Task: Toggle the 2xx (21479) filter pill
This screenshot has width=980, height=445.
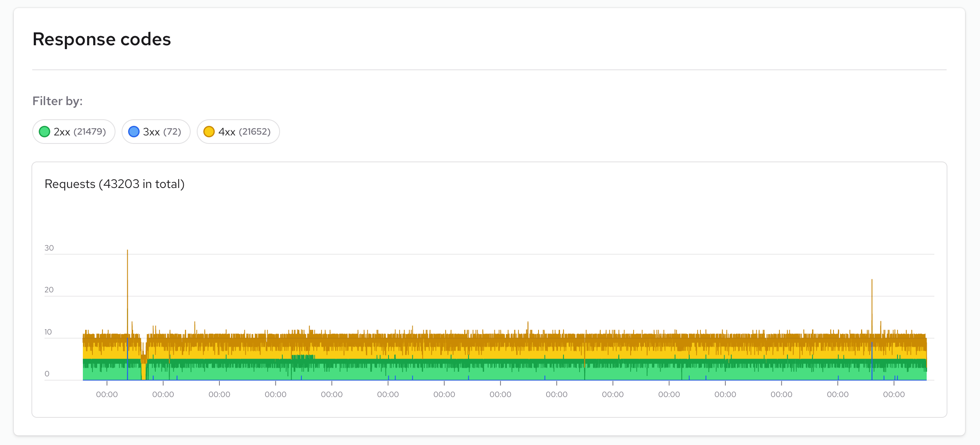Action: 74,132
